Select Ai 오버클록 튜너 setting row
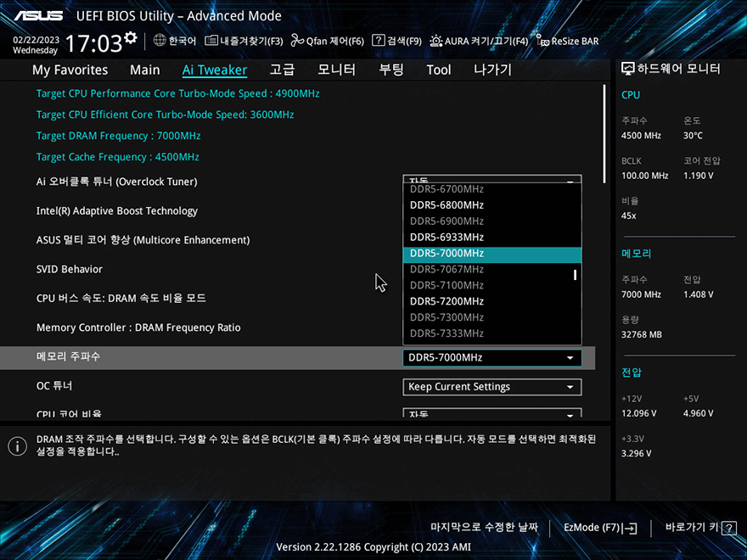Viewport: 747px width, 560px height. point(117,182)
